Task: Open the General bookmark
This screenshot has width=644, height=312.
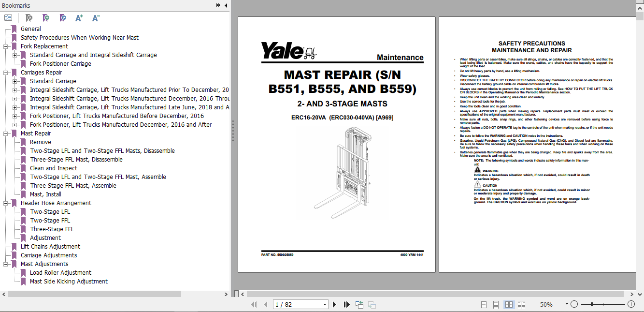Action: [x=31, y=29]
